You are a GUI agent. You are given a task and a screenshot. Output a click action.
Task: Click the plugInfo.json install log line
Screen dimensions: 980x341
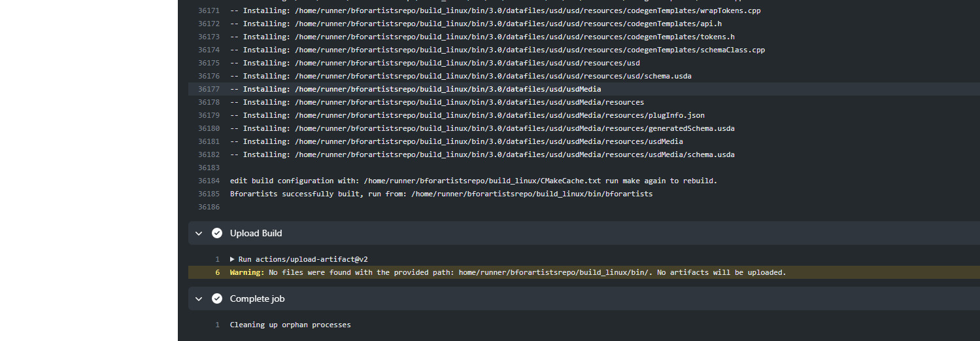pyautogui.click(x=467, y=115)
